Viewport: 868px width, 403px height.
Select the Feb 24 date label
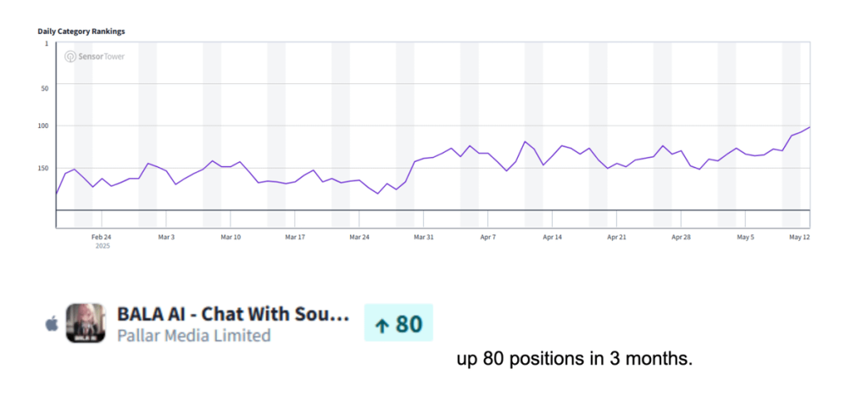pos(102,238)
